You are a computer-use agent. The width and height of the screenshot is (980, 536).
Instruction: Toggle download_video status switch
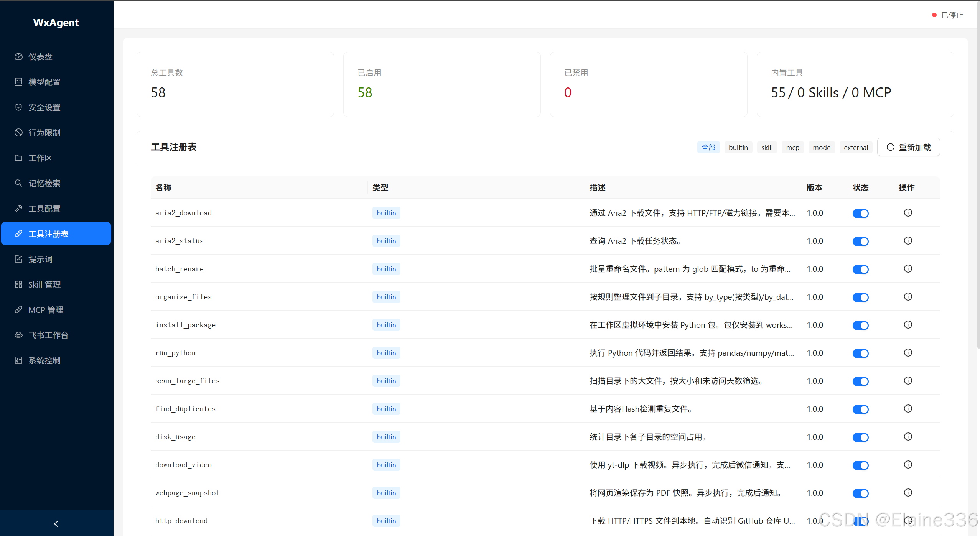point(860,465)
